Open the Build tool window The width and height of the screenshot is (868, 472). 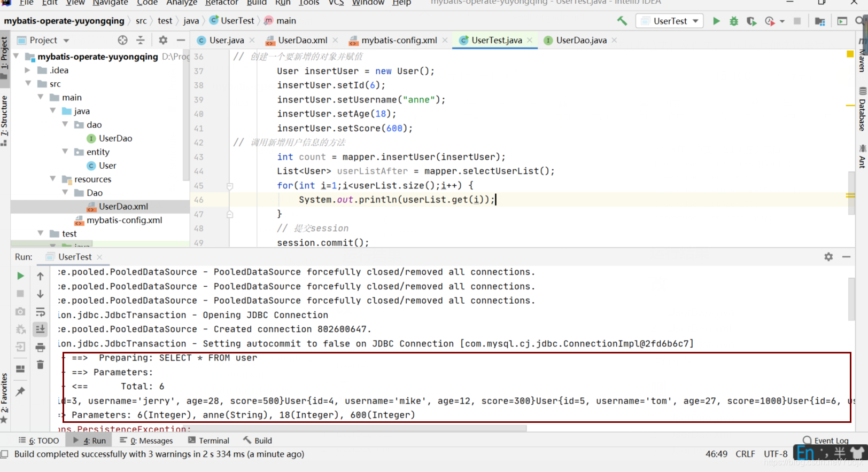[x=258, y=440]
